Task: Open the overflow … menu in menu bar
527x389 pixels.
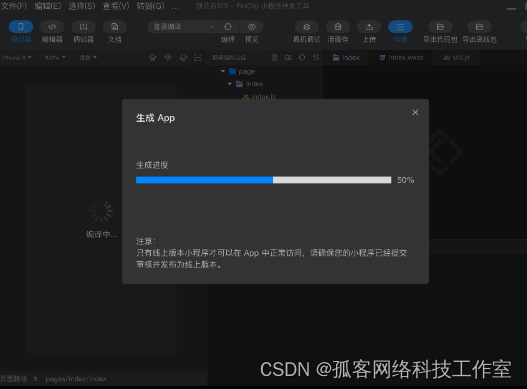Action: (175, 7)
